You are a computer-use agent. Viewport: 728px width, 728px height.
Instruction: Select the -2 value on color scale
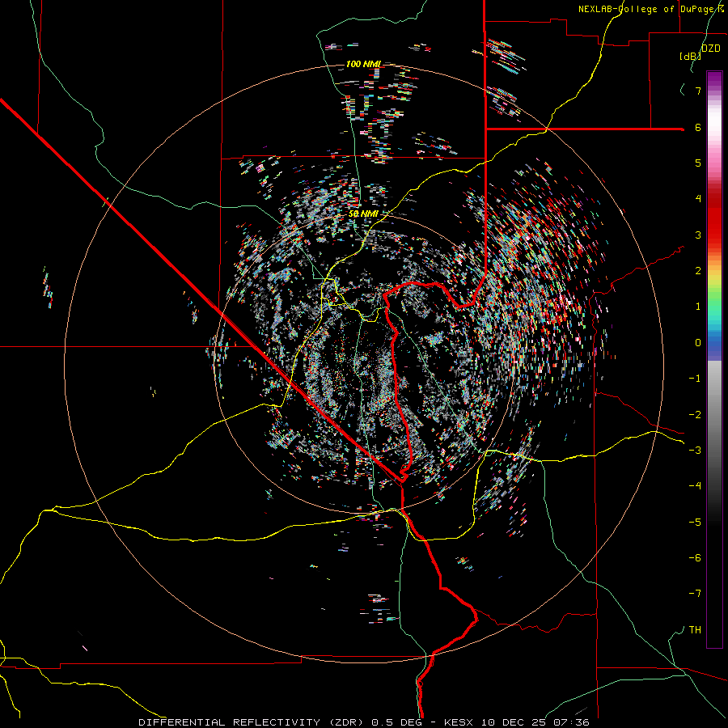pyautogui.click(x=695, y=415)
